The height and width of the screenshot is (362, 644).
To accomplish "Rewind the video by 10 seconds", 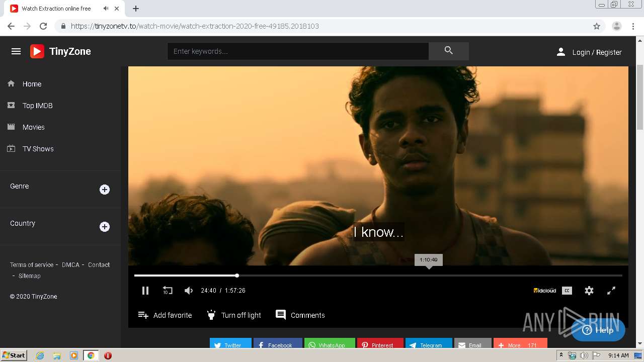I will (168, 291).
